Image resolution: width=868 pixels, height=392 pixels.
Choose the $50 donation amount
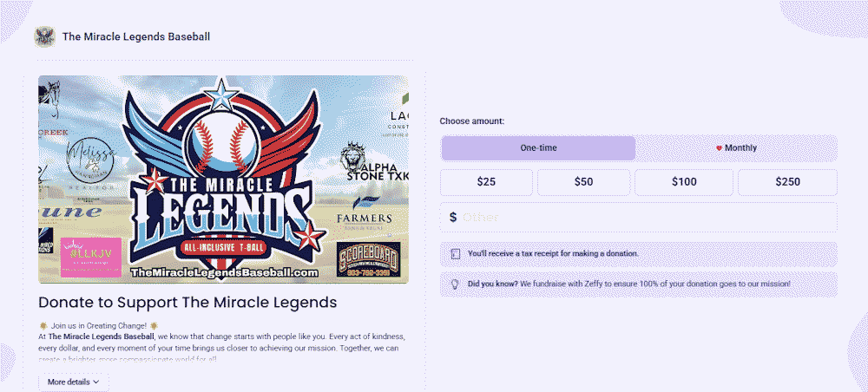584,182
